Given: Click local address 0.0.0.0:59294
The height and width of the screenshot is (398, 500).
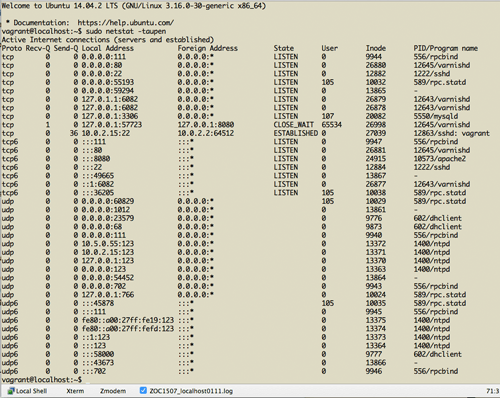Looking at the screenshot, I should pos(108,91).
